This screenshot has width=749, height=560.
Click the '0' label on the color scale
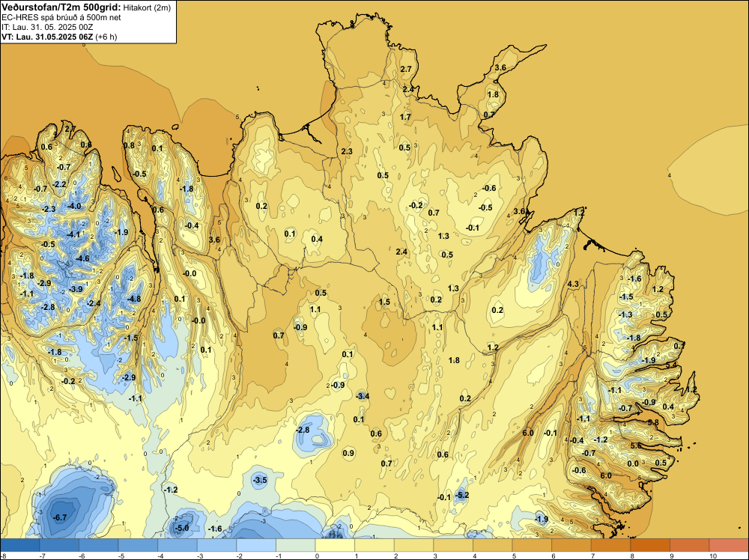click(x=318, y=556)
